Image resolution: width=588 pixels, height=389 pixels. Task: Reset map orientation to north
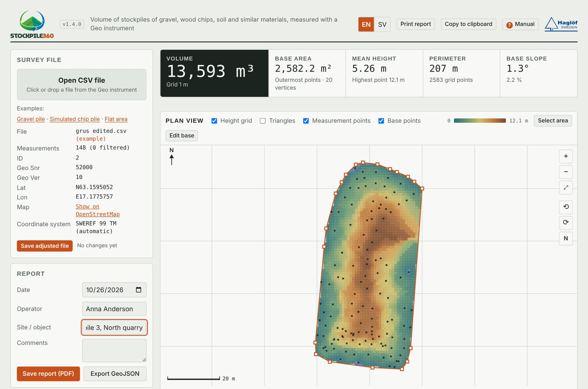tap(566, 238)
